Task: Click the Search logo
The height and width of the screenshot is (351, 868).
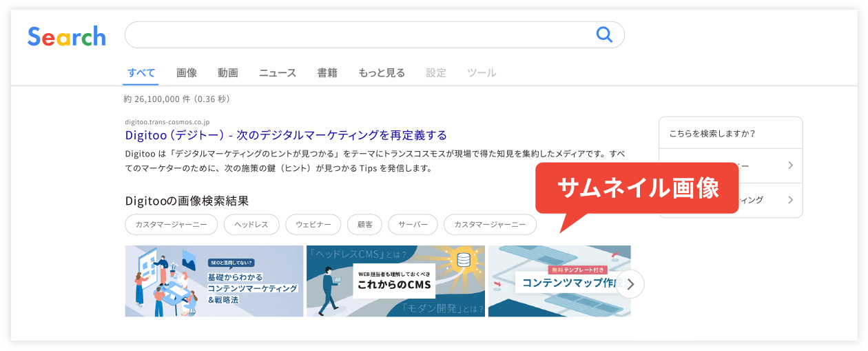Action: pyautogui.click(x=67, y=36)
